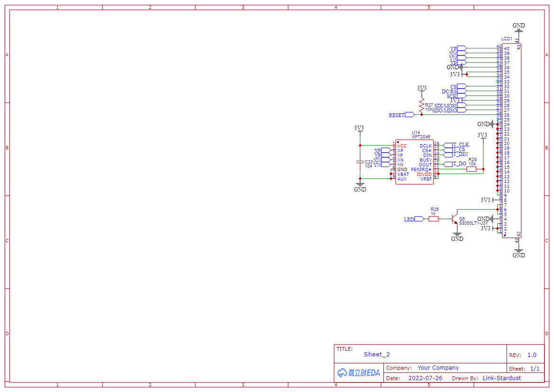Click the RESET net port flag
Screen dimensions: 554x392
point(410,115)
